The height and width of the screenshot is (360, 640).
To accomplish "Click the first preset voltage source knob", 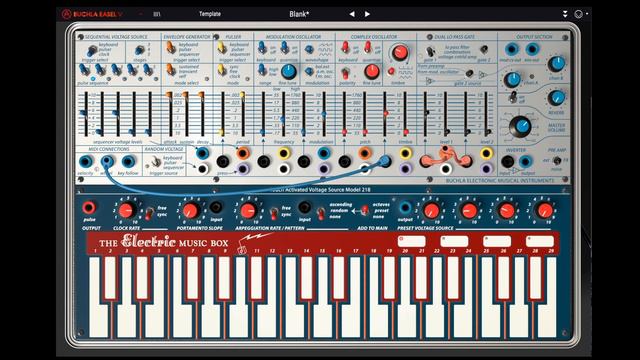I will [x=431, y=211].
